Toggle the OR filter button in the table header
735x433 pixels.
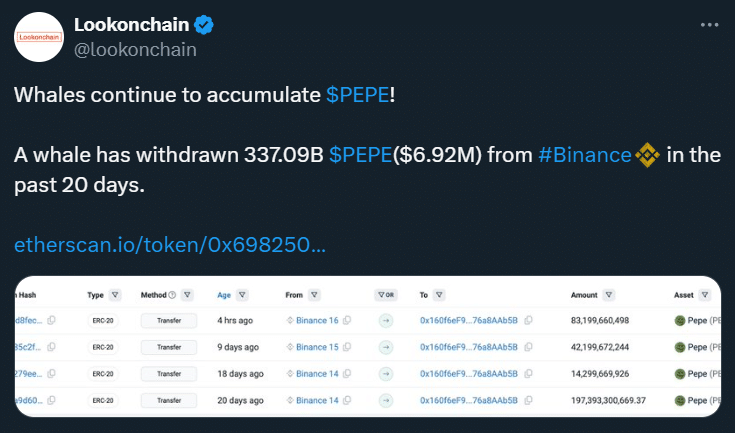385,295
